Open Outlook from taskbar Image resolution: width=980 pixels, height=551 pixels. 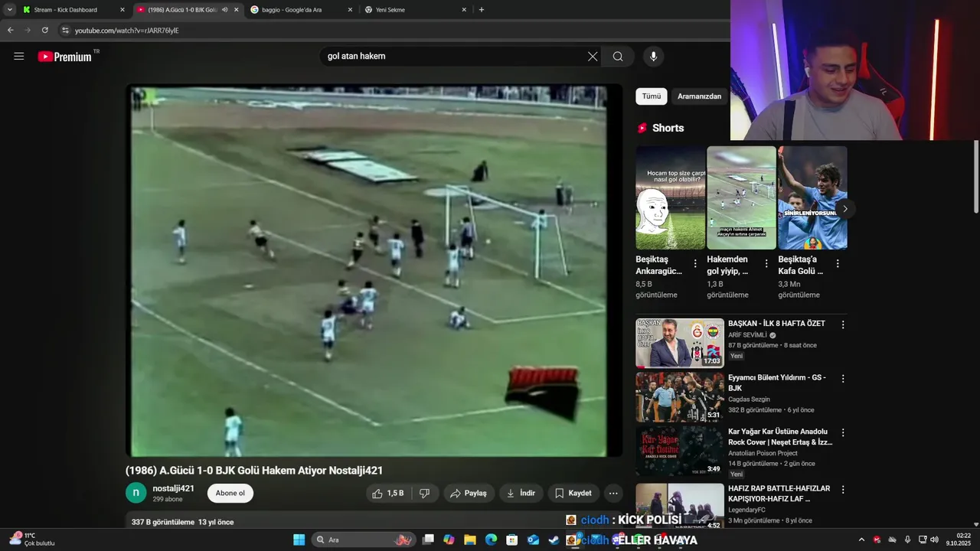coord(533,540)
